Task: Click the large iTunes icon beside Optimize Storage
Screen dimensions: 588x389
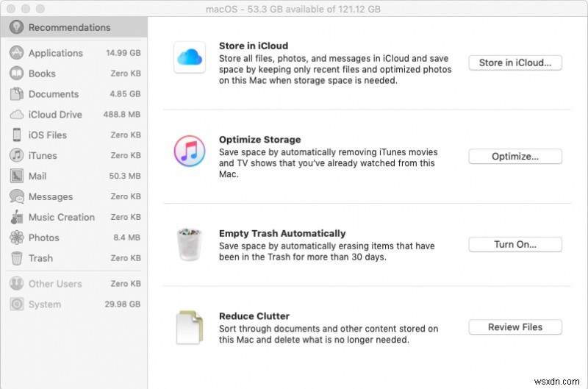Action: (x=190, y=151)
